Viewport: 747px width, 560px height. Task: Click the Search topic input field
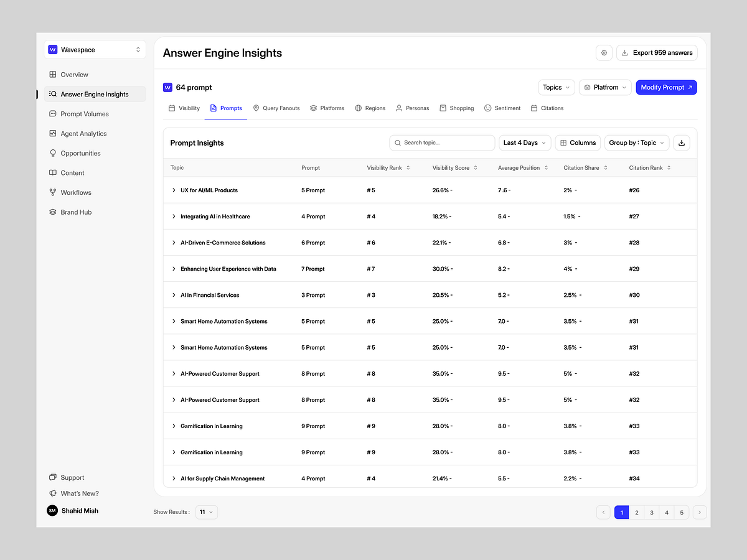click(442, 142)
